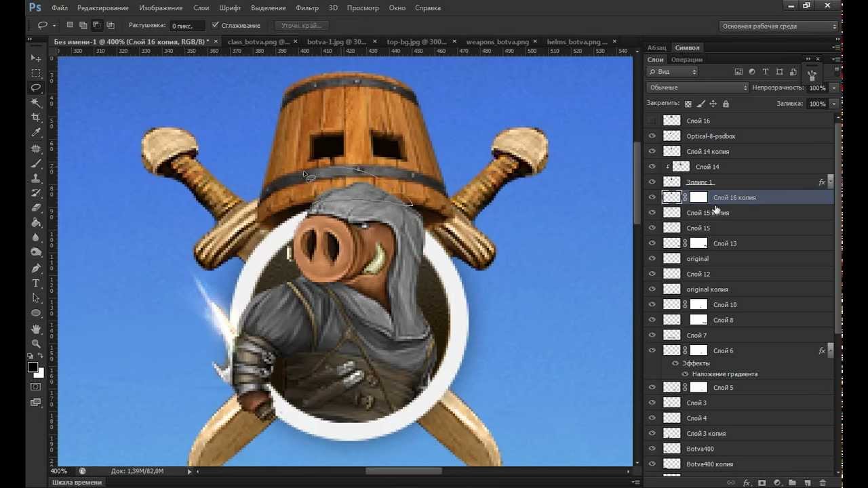Open the Вид layer filter dropdown
This screenshot has width=868, height=488.
coord(672,72)
